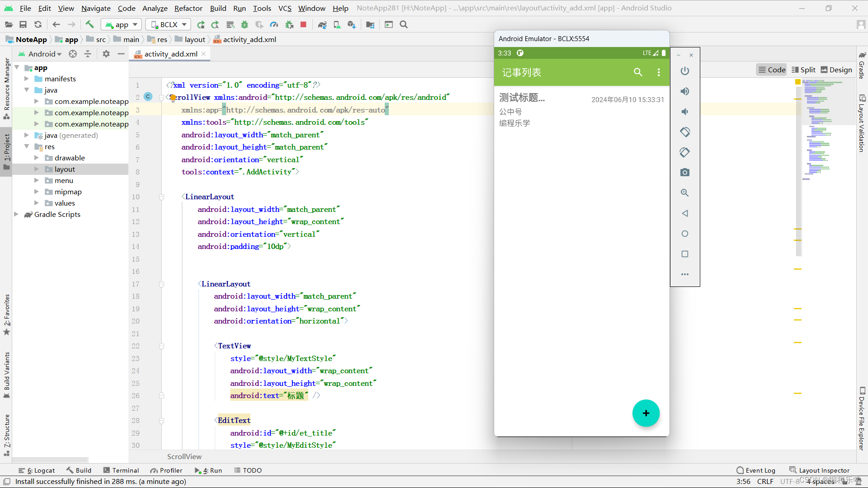Tap search icon in 记事列表 app bar
Screen dimensions: 868x488
coord(638,72)
